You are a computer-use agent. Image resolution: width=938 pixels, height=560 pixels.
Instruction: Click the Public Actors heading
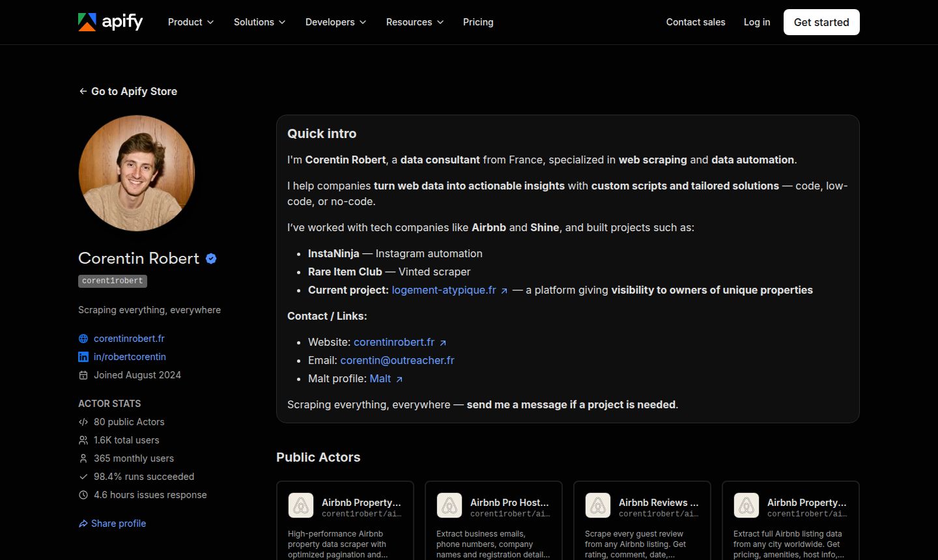point(318,457)
